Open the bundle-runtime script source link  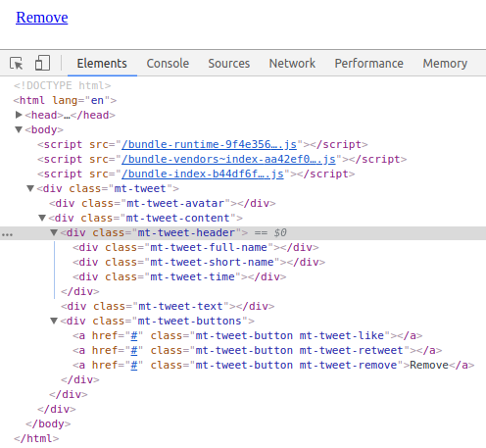click(209, 144)
